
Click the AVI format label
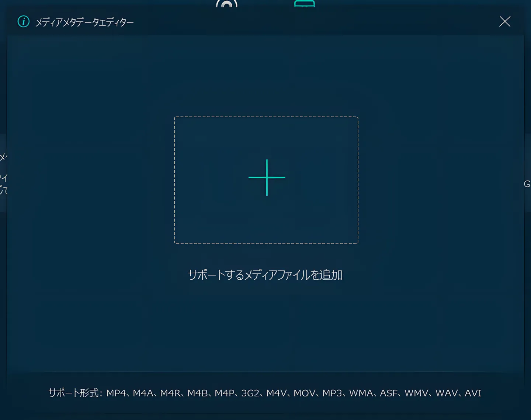(x=473, y=393)
